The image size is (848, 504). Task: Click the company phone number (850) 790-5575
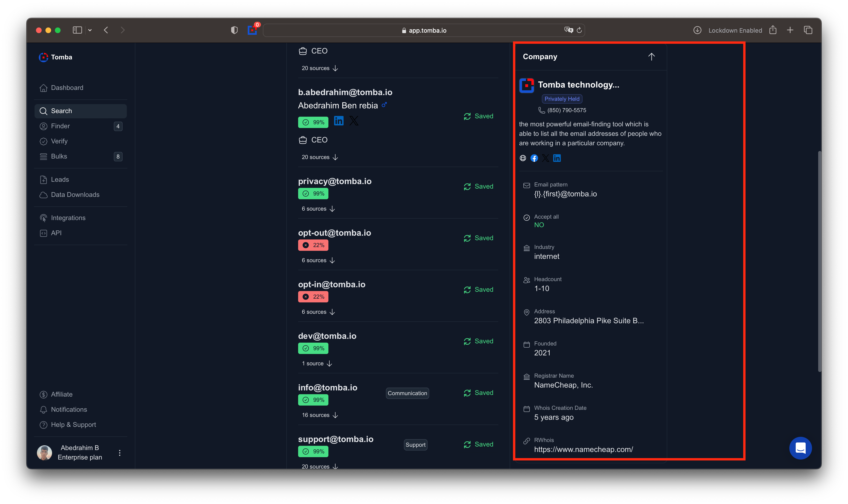[566, 110]
